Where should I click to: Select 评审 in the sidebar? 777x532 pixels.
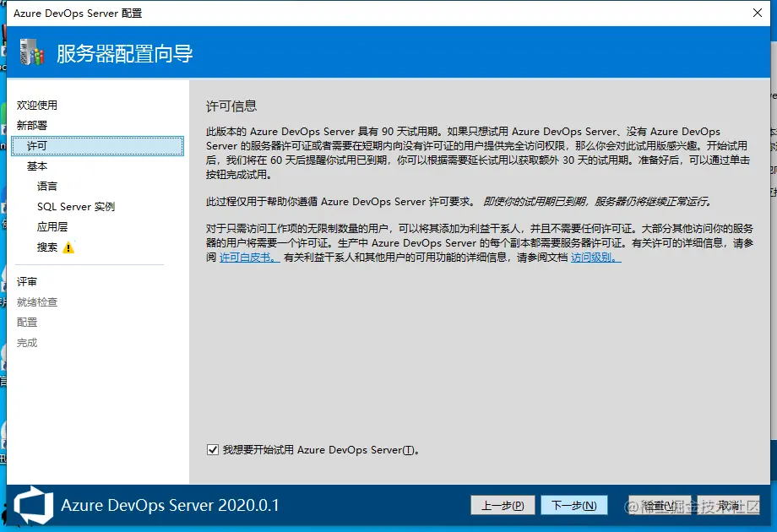click(27, 282)
